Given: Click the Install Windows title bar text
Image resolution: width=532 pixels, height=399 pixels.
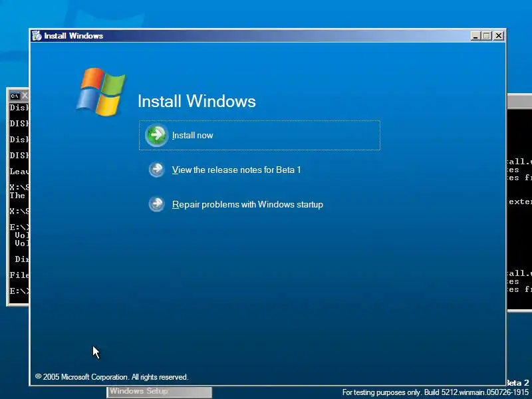Looking at the screenshot, I should pos(74,36).
